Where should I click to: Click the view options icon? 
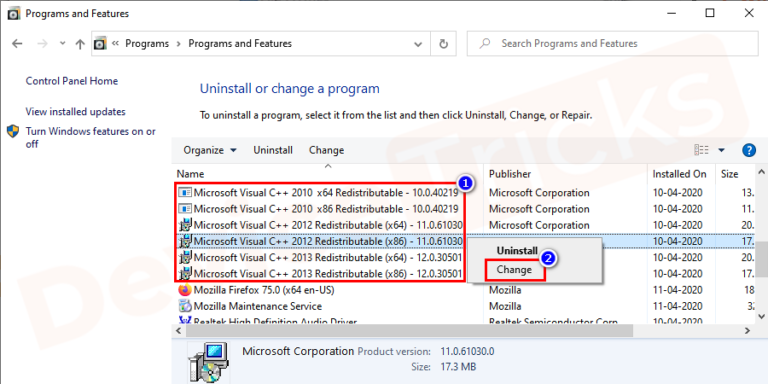(701, 150)
